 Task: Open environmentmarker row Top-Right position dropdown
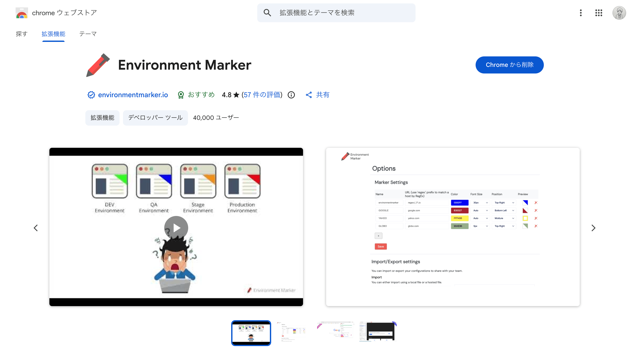(504, 203)
